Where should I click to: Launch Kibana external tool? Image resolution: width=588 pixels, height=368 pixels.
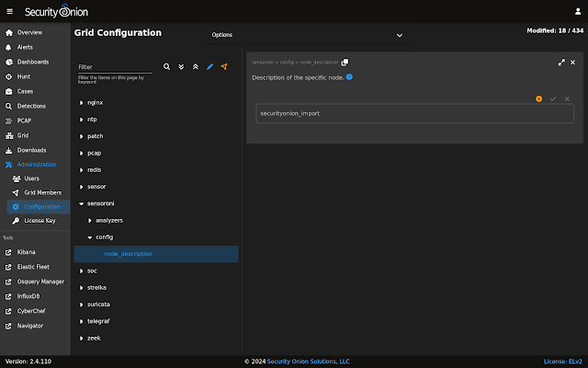(35, 252)
